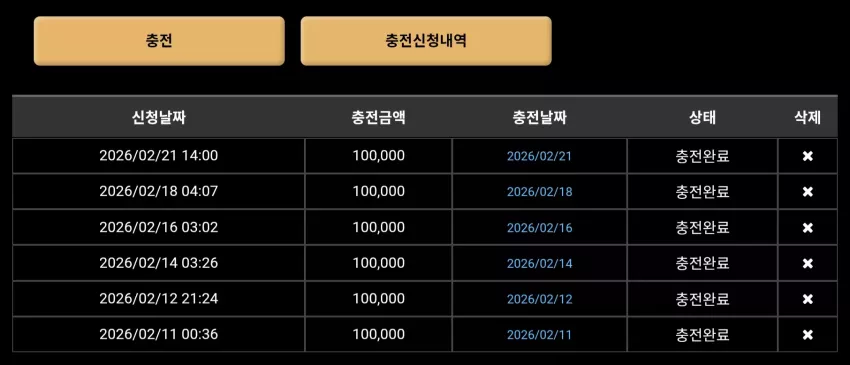The image size is (850, 365).
Task: Click the 삭제 column header
Action: [x=808, y=118]
